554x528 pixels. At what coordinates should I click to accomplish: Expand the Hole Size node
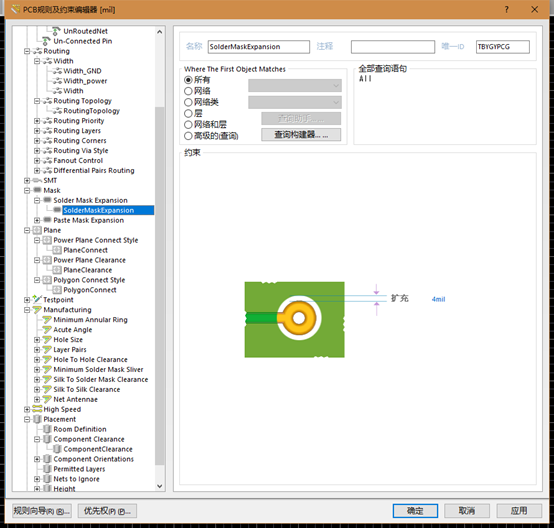(x=37, y=340)
